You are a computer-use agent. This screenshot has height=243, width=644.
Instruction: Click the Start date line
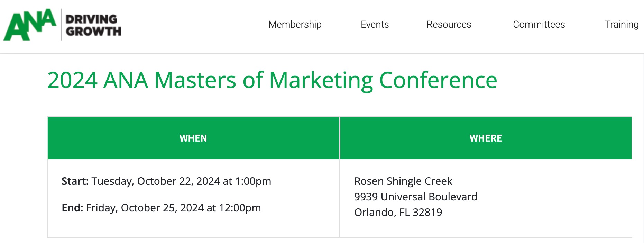click(x=166, y=181)
